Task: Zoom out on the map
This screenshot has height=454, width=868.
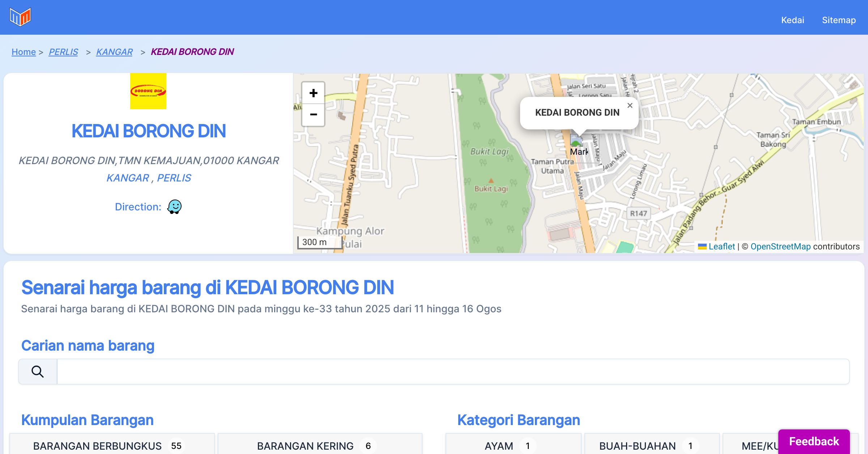Action: click(313, 115)
